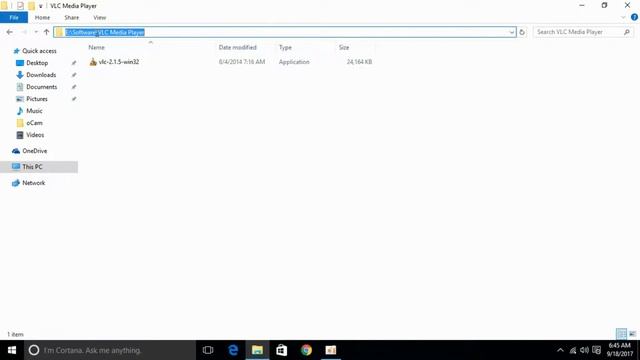
Task: Open the Share ribbon tab
Action: [71, 18]
